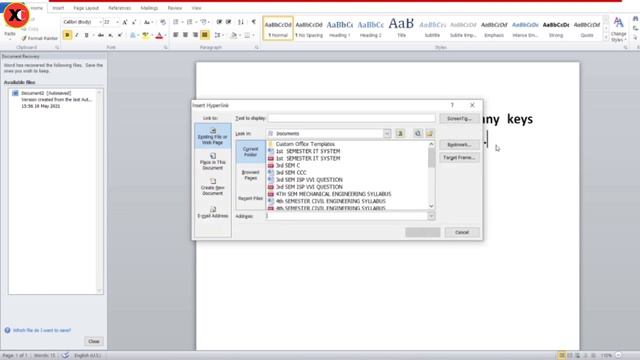The width and height of the screenshot is (640, 360).
Task: Open the Paragraph dialog launcher
Action: coord(256,48)
